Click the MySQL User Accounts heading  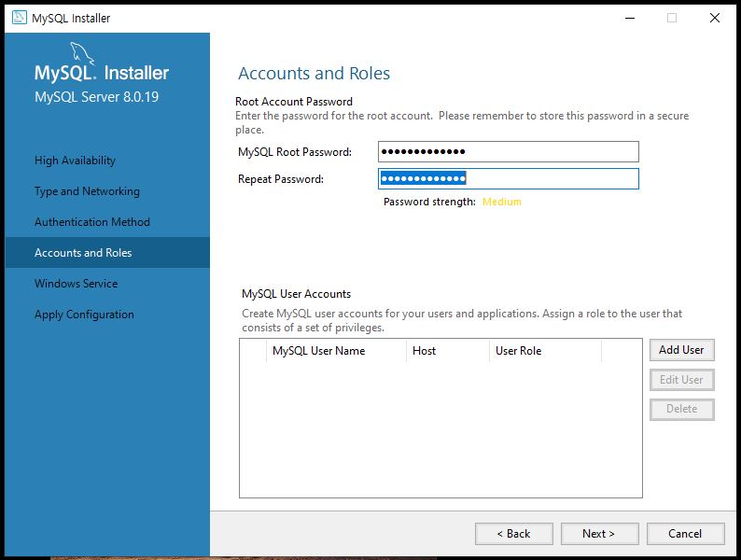coord(296,294)
